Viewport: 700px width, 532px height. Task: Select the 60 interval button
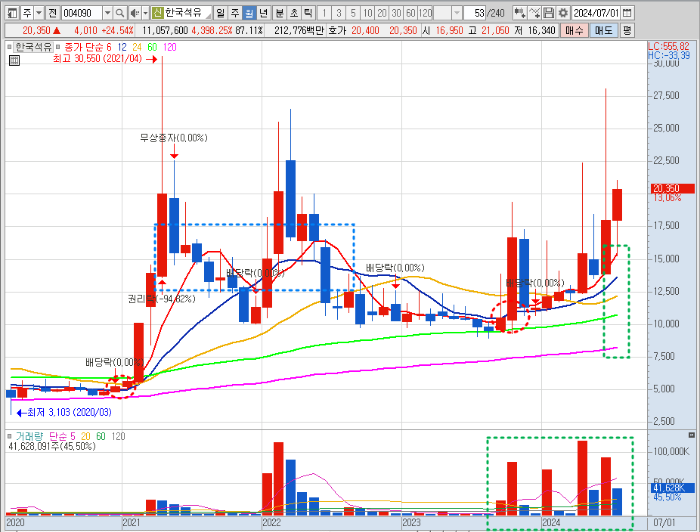[410, 13]
